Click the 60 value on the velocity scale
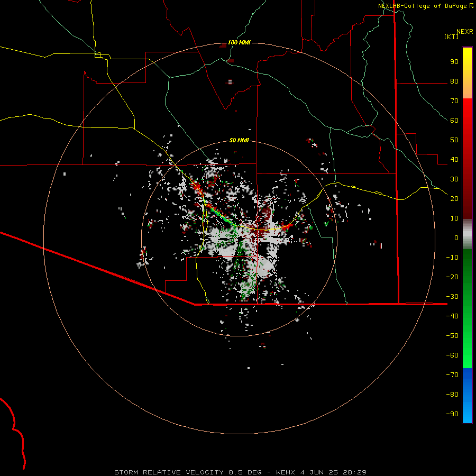Image resolution: width=476 pixels, height=476 pixels. 454,120
